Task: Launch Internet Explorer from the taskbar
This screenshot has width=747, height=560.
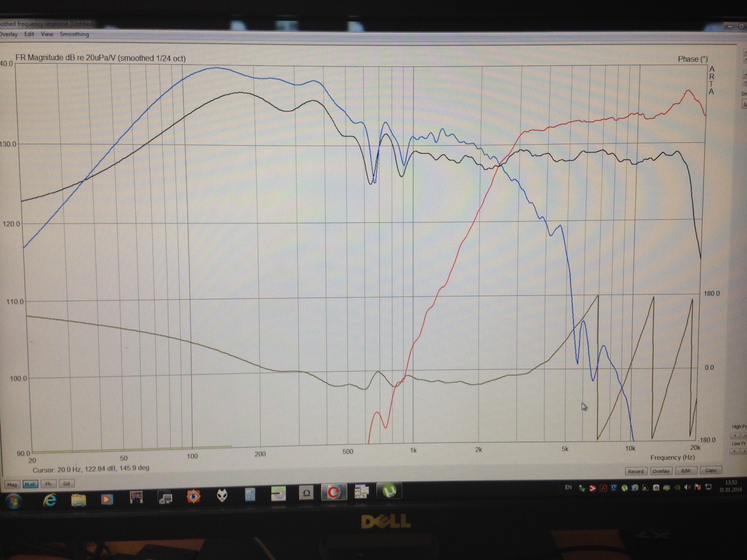Action: pos(50,500)
